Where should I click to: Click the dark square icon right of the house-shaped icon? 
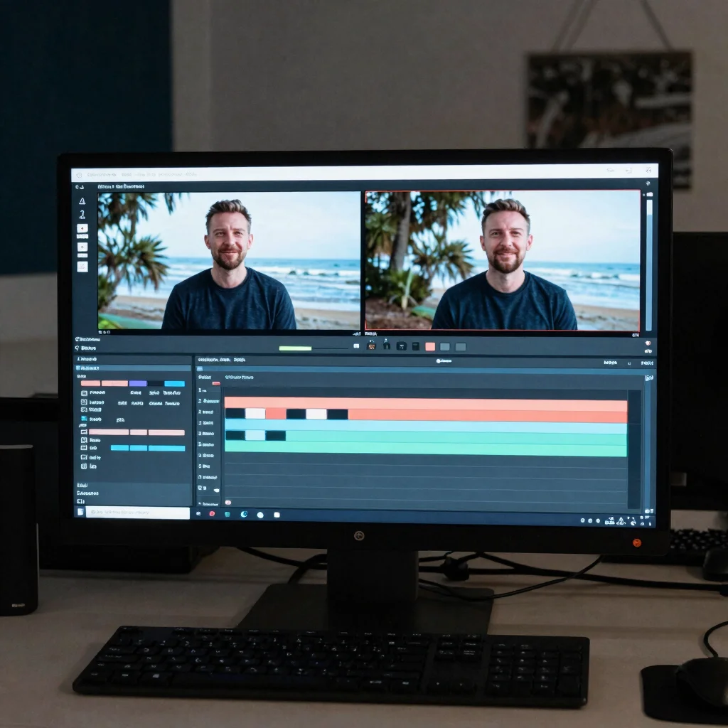402,346
